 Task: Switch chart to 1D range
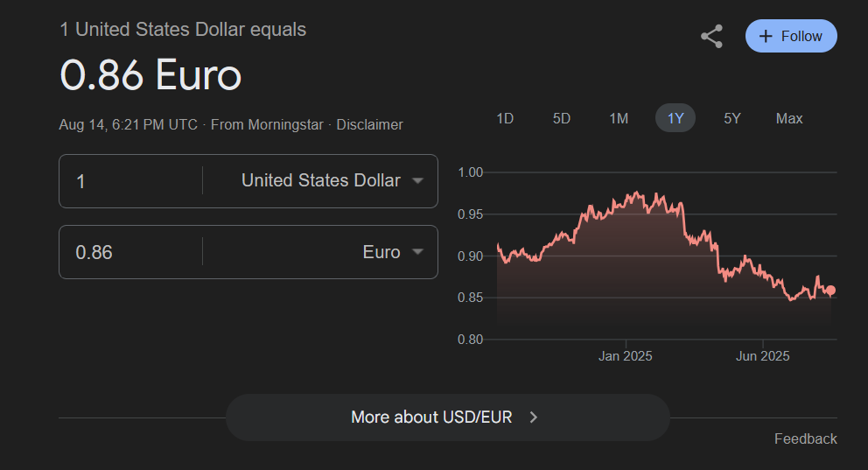click(x=505, y=118)
